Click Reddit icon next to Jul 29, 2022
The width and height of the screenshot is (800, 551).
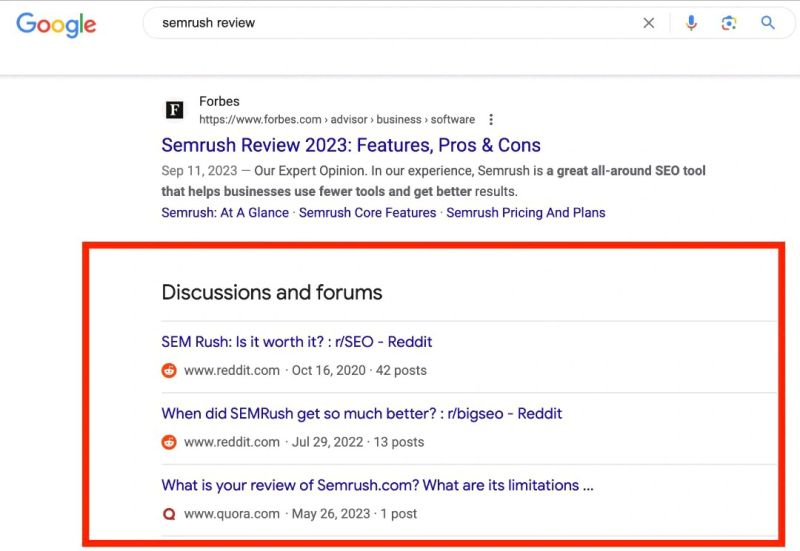pos(169,442)
